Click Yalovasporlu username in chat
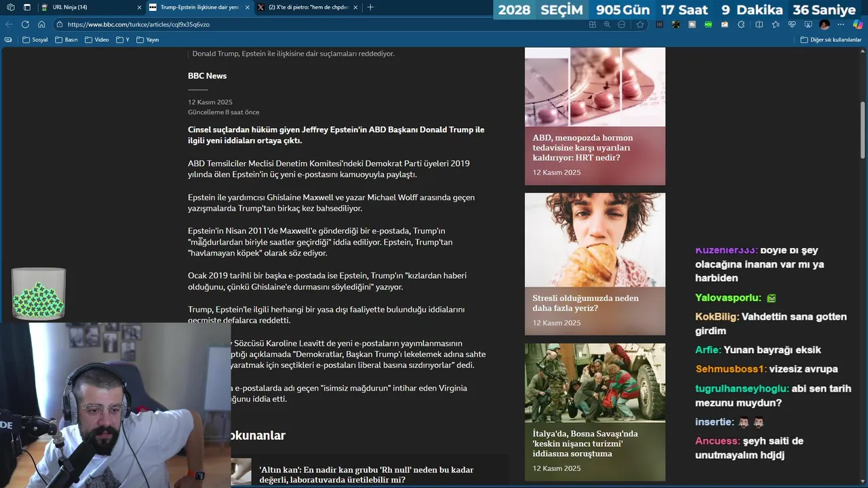 coord(728,298)
